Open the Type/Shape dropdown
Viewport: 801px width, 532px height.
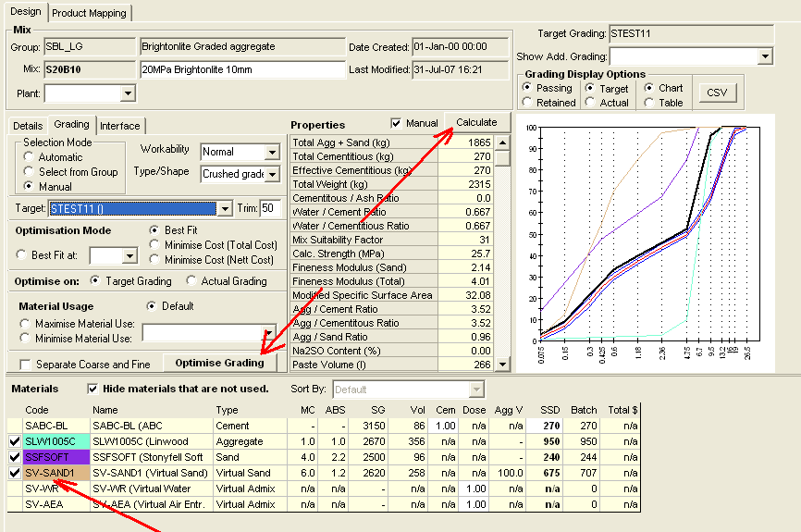pyautogui.click(x=272, y=174)
